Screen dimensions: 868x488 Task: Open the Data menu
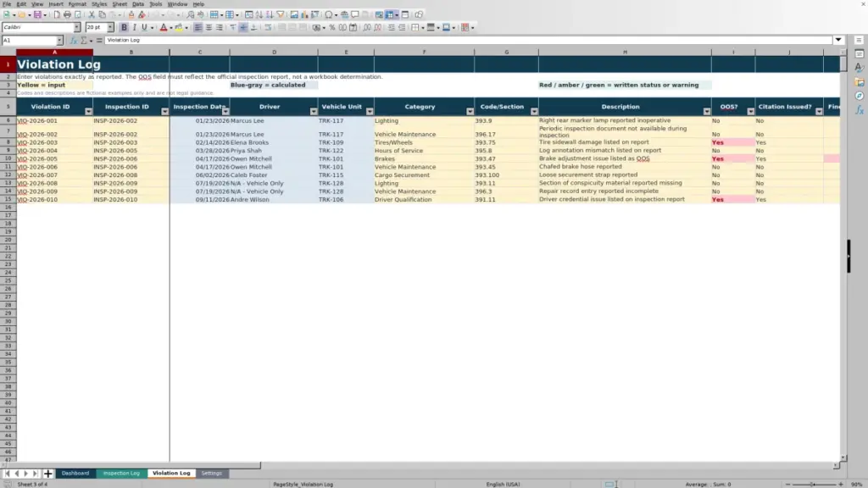(x=138, y=4)
